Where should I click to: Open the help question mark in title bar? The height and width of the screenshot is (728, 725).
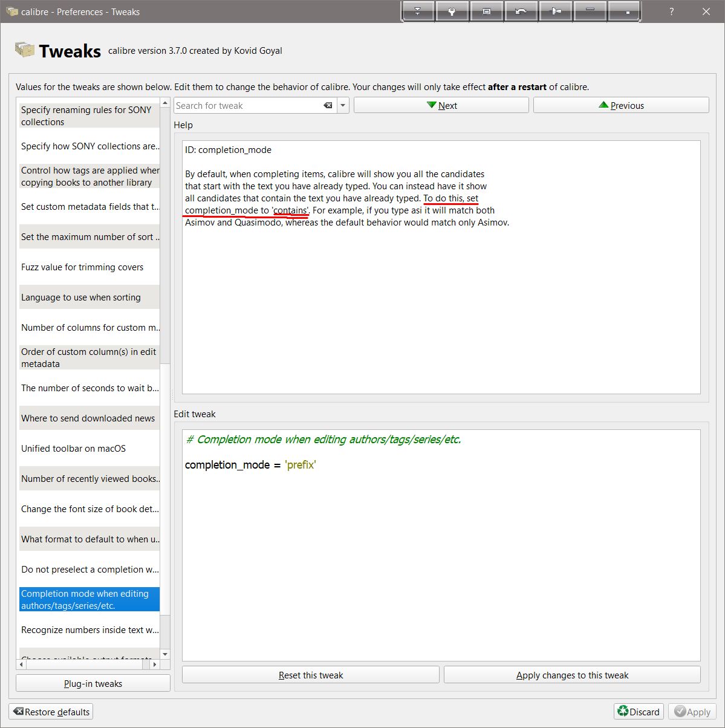tap(672, 11)
